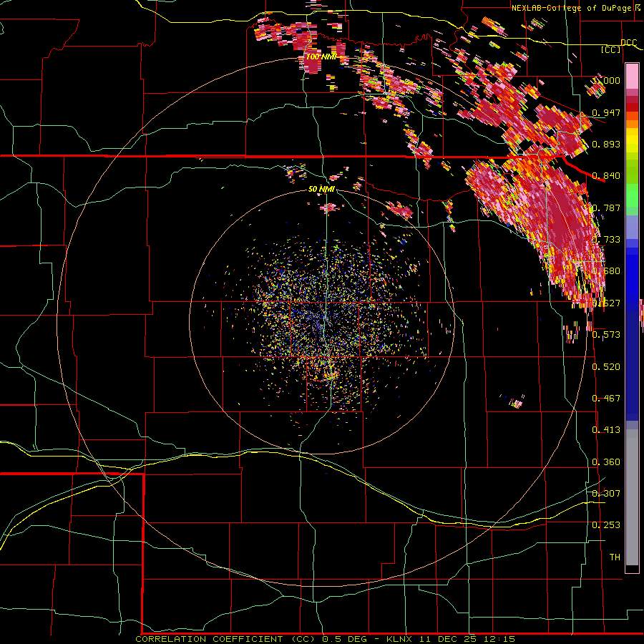Select the 0.947 scale value
Viewport: 644px width, 644px height.
606,112
